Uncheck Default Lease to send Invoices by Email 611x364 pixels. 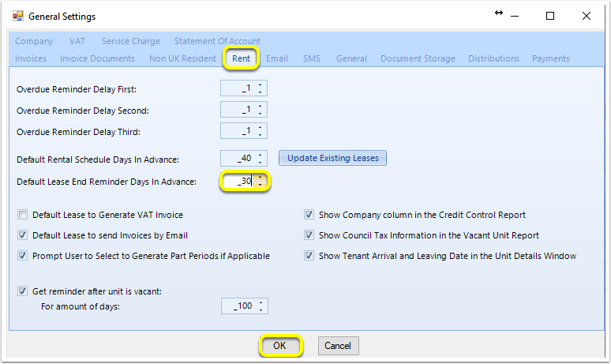(x=23, y=235)
